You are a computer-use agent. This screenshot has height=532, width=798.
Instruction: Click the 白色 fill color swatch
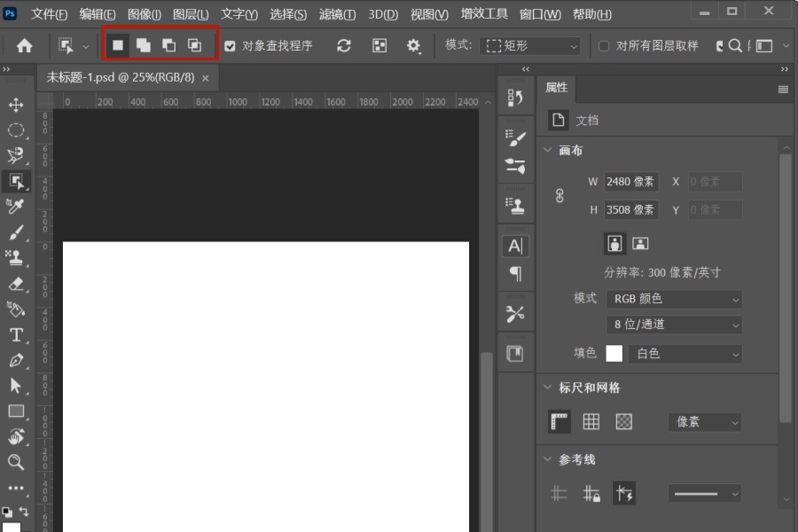(614, 353)
